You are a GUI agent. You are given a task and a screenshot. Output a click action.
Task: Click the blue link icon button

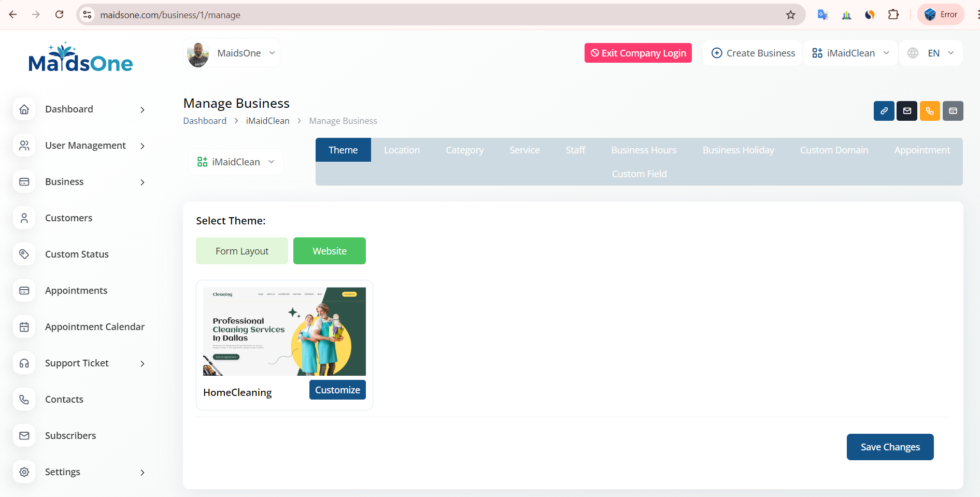pyautogui.click(x=884, y=111)
